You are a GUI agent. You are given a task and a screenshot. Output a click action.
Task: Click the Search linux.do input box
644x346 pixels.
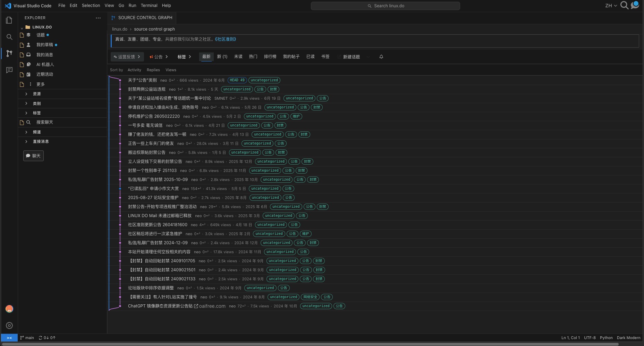click(385, 6)
